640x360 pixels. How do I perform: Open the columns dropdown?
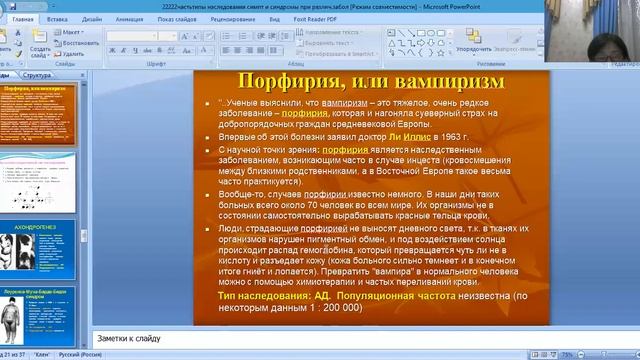[x=276, y=51]
